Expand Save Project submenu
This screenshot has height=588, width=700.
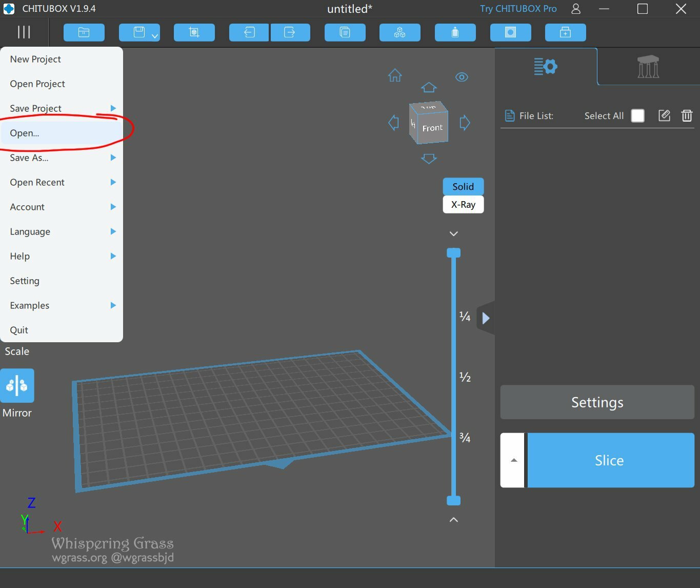[62, 108]
